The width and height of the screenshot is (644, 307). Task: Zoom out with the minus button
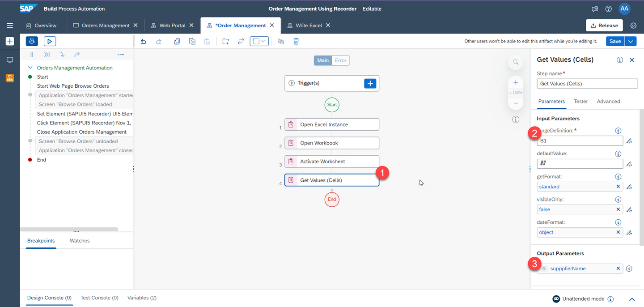(x=516, y=103)
